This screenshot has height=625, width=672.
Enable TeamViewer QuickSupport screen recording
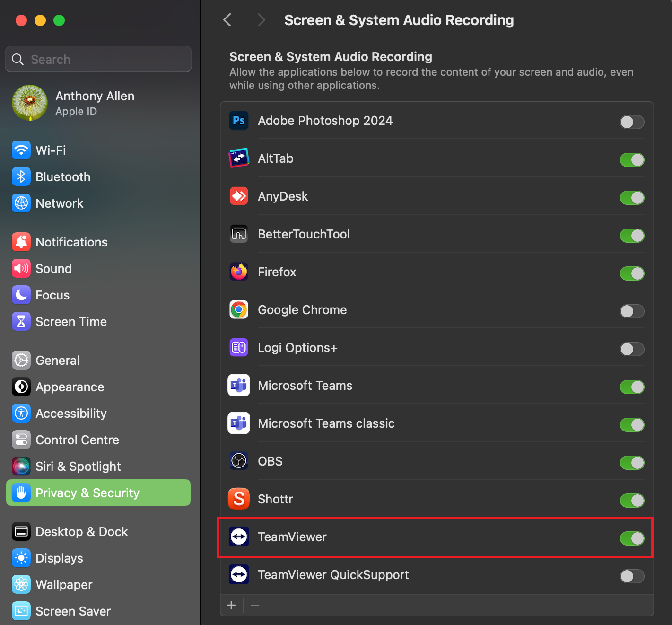pos(632,576)
